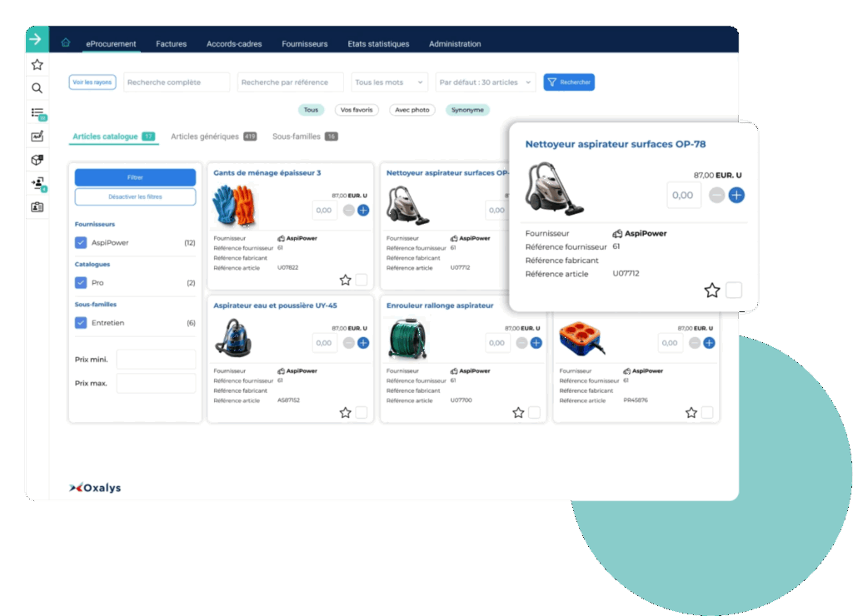
Task: Reduce Enrouleur rallonge aspirateur quantity
Action: [521, 343]
